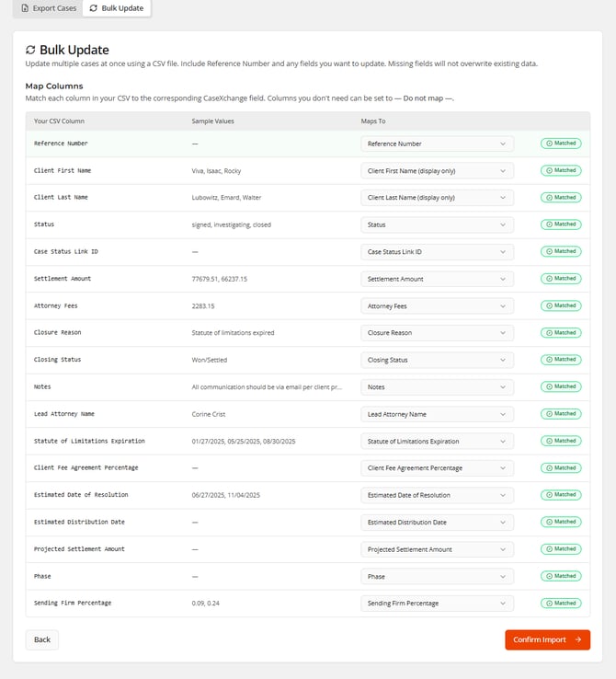Viewport: 616px width, 679px height.
Task: Click the Matched badge for Notes row
Action: click(x=560, y=386)
